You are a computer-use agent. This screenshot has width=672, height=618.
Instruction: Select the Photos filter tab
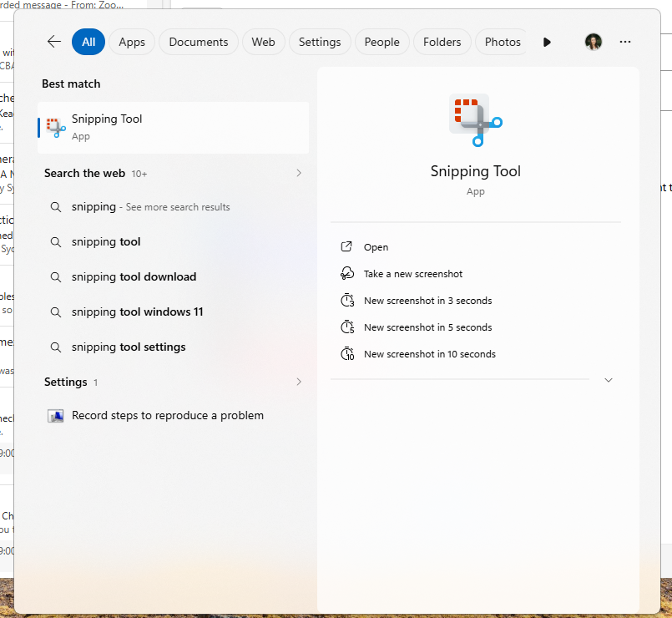coord(503,42)
